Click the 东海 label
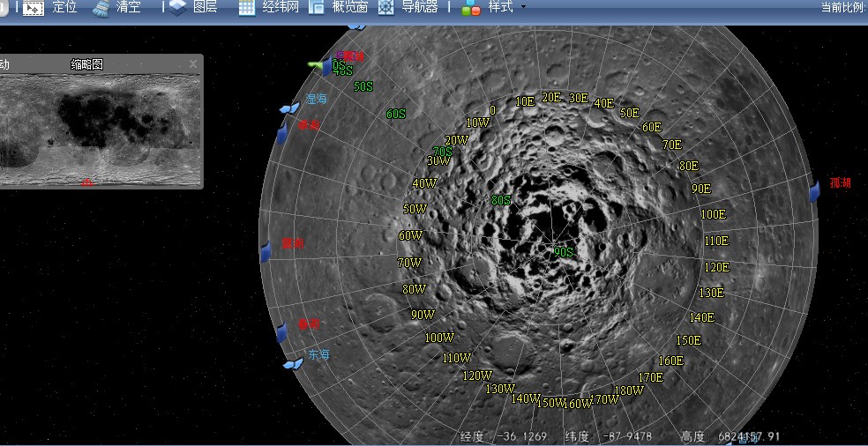The height and width of the screenshot is (446, 868). (318, 354)
